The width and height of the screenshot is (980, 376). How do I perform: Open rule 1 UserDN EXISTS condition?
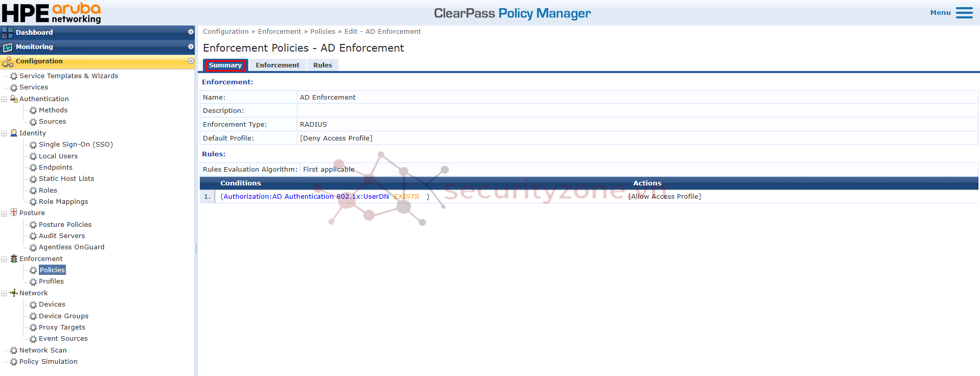click(x=324, y=197)
